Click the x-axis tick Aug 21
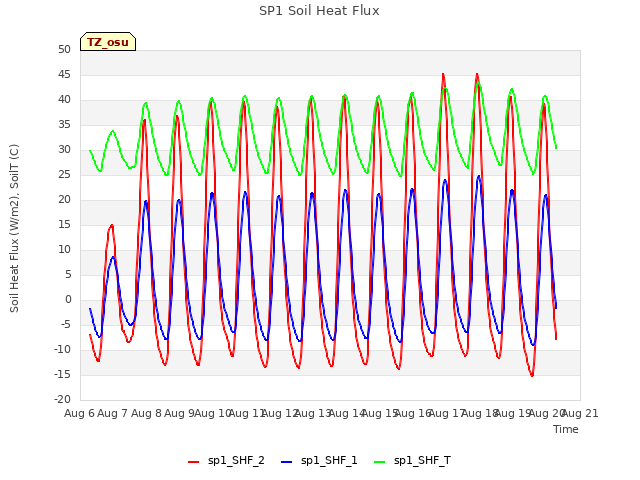 point(580,413)
